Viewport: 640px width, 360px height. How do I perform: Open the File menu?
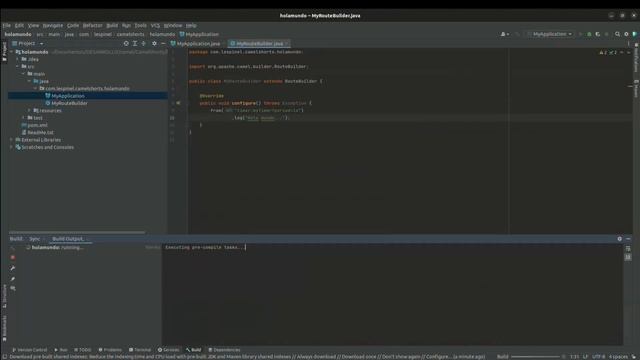pos(7,25)
